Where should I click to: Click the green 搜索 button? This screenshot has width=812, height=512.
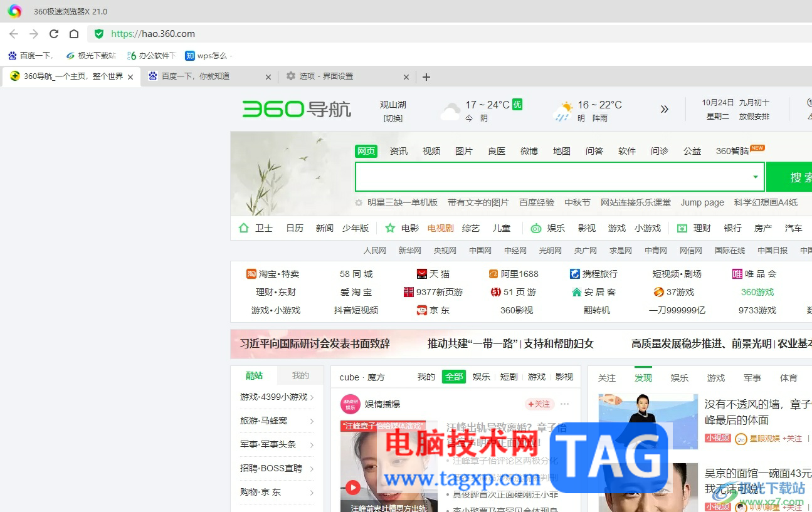click(789, 177)
